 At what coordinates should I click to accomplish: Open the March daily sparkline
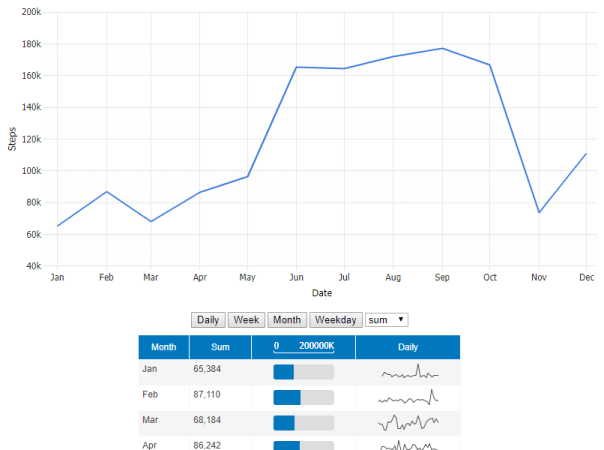click(408, 422)
